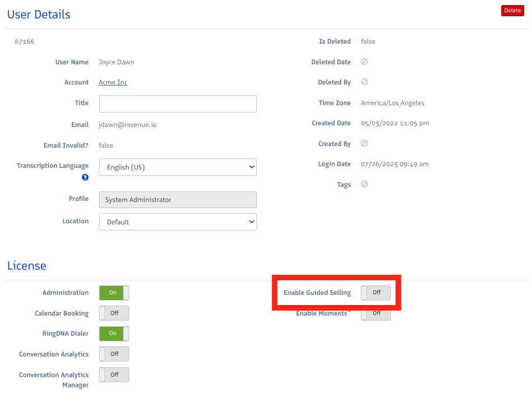Click the red Delete button

click(x=512, y=10)
